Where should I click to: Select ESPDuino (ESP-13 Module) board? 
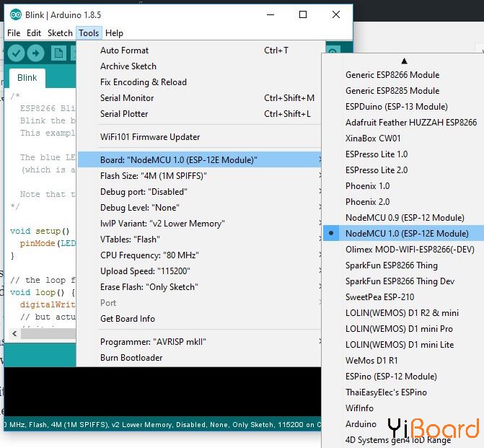pos(403,107)
